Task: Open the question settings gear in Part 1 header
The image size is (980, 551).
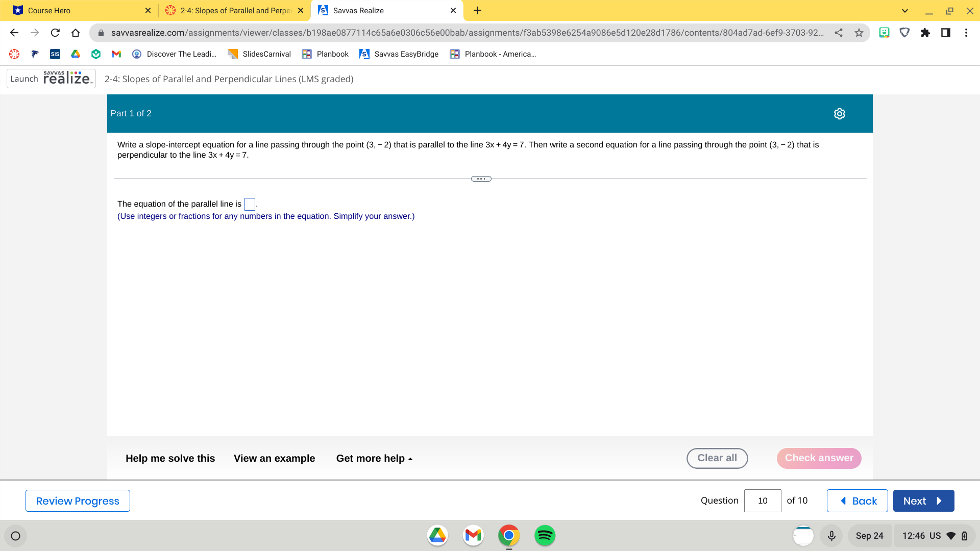Action: point(840,113)
